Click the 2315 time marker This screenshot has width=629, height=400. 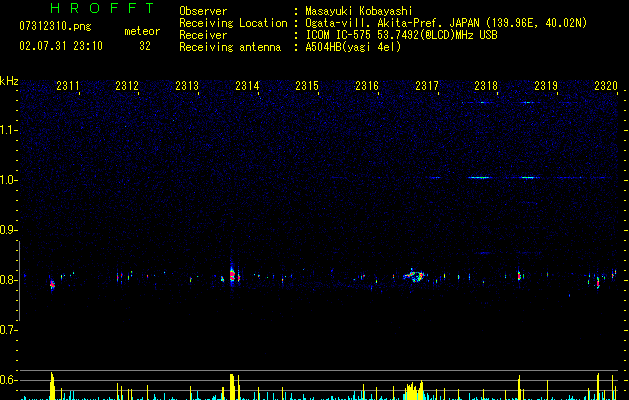coord(307,85)
